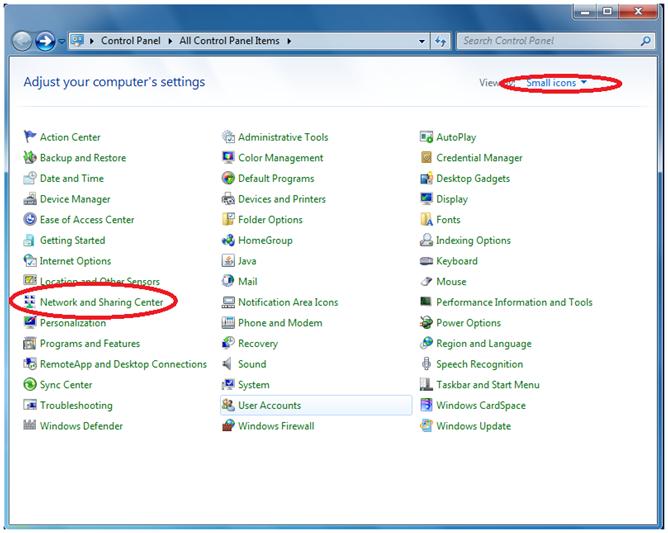Open Programs and Features link
Image resolution: width=668 pixels, height=533 pixels.
click(x=89, y=343)
